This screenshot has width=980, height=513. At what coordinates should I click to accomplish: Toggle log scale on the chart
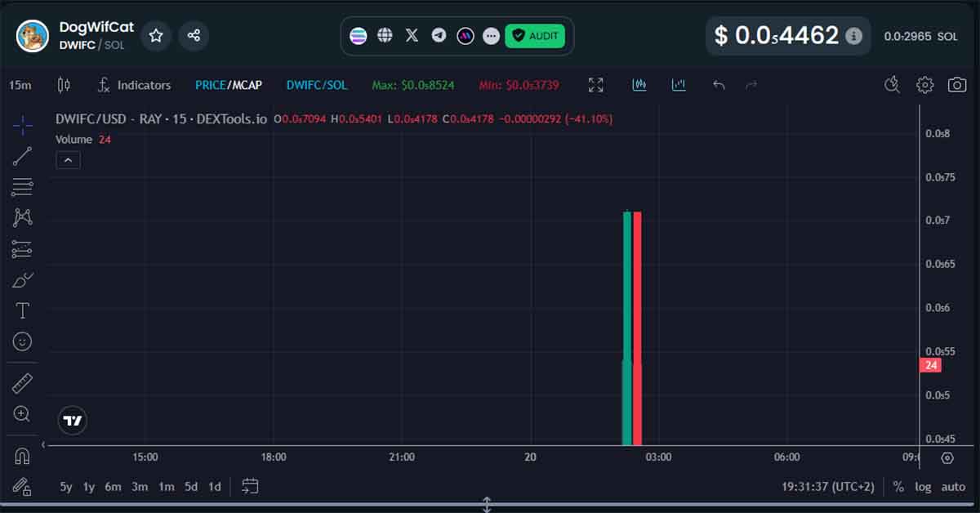pyautogui.click(x=923, y=487)
